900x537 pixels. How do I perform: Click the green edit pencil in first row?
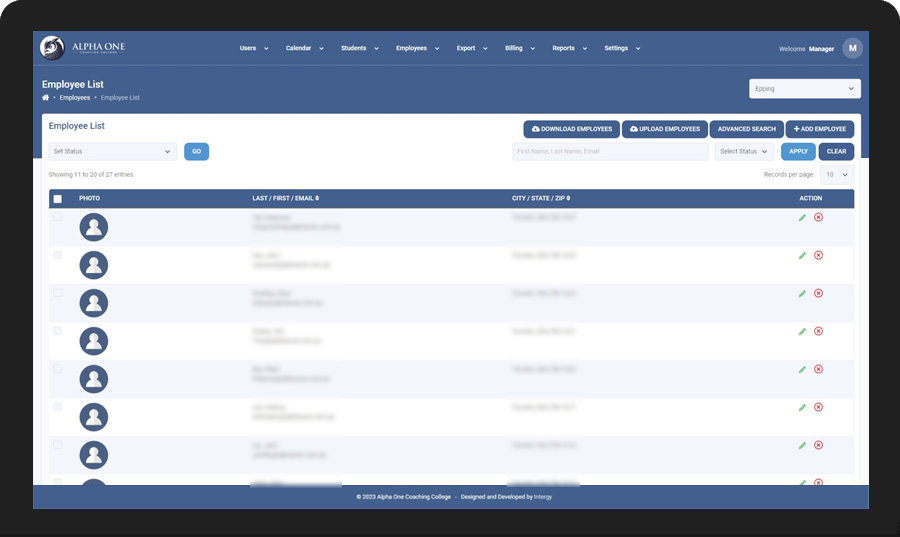[802, 217]
